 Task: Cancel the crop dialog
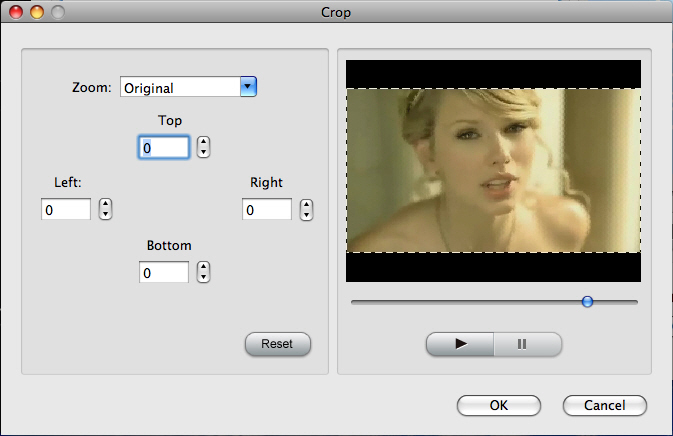[604, 406]
